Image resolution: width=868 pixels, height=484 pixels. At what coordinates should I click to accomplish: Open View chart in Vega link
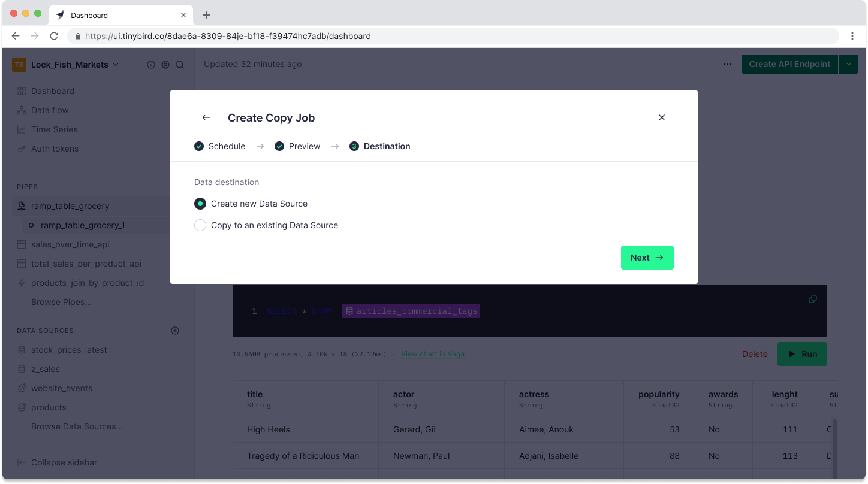click(x=432, y=354)
